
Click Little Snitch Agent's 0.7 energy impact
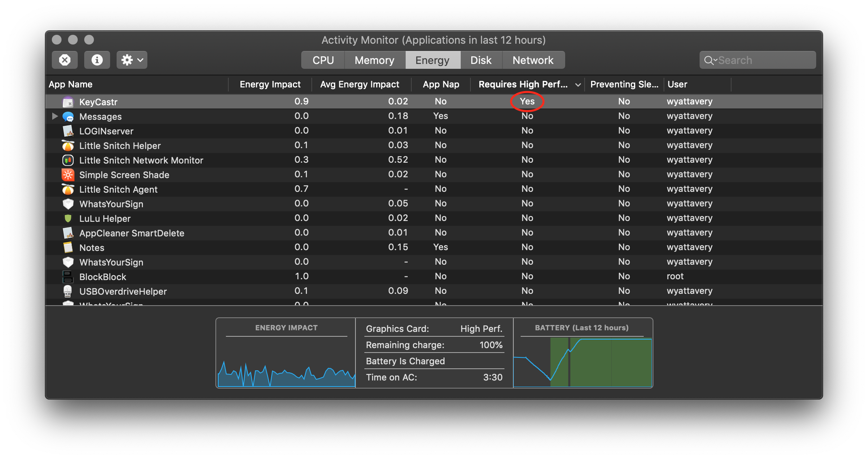302,189
